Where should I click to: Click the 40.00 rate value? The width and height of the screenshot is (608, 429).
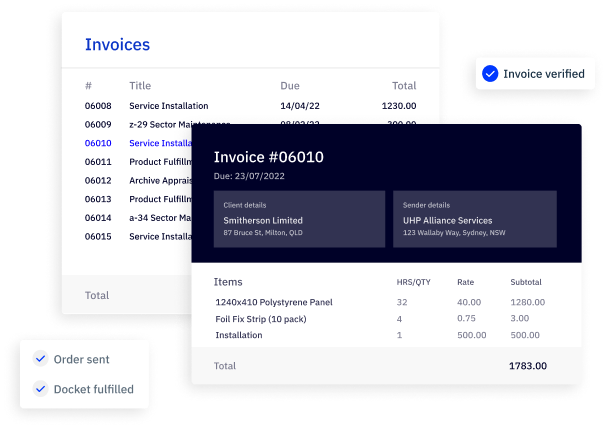click(x=469, y=302)
